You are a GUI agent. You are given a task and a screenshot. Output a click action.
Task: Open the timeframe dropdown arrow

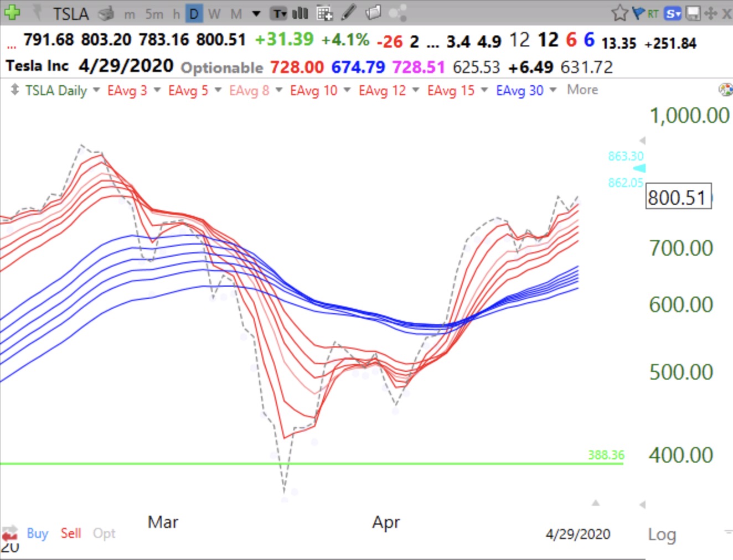tap(256, 14)
